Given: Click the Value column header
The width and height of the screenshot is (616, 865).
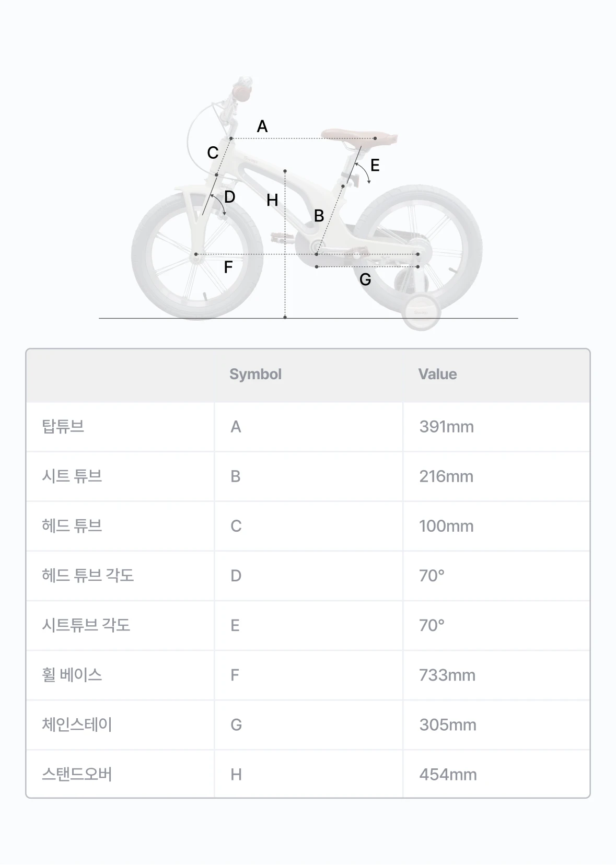Looking at the screenshot, I should click(x=437, y=374).
